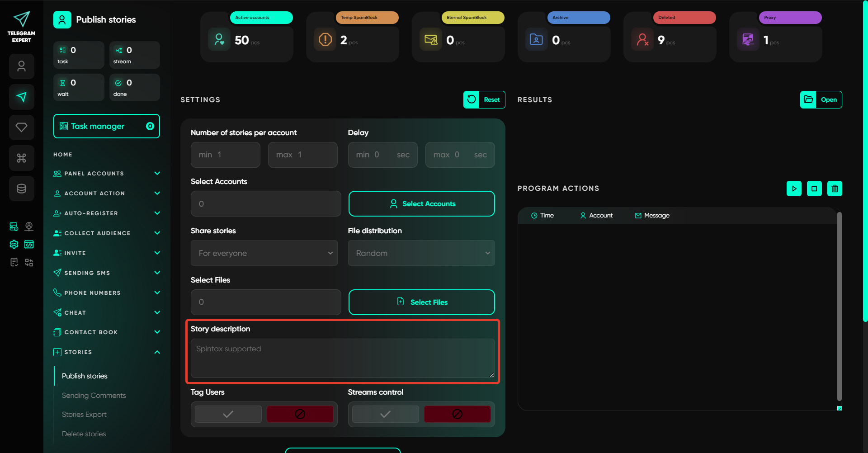The image size is (868, 453).
Task: Stop program with the square icon
Action: point(814,189)
